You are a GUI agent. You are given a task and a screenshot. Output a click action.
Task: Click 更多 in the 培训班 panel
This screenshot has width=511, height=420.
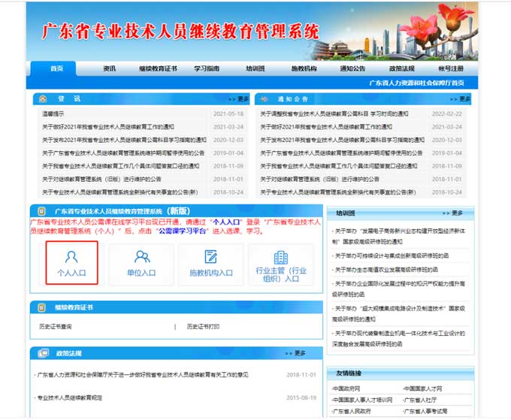click(x=452, y=213)
